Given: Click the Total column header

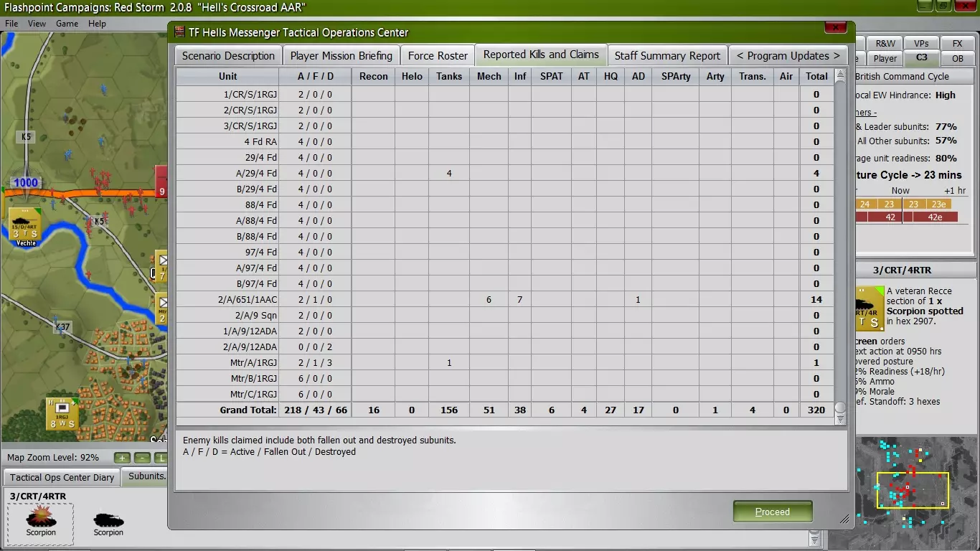Looking at the screenshot, I should [x=816, y=76].
